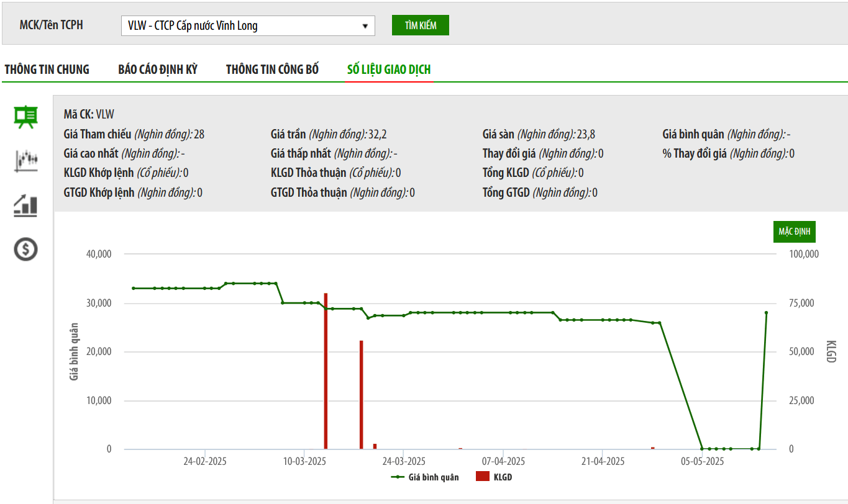Click the red KLGD legend color swatch

pyautogui.click(x=483, y=477)
